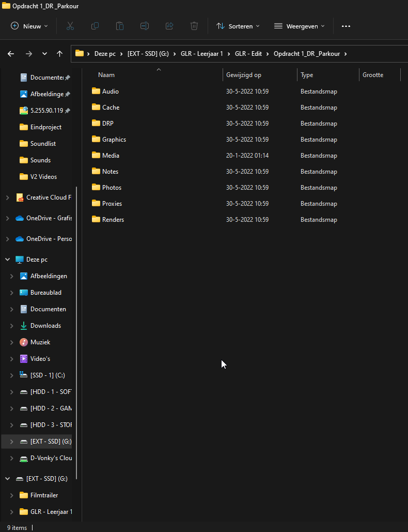
Task: Collapse the Deze pc tree node
Action: pyautogui.click(x=7, y=260)
